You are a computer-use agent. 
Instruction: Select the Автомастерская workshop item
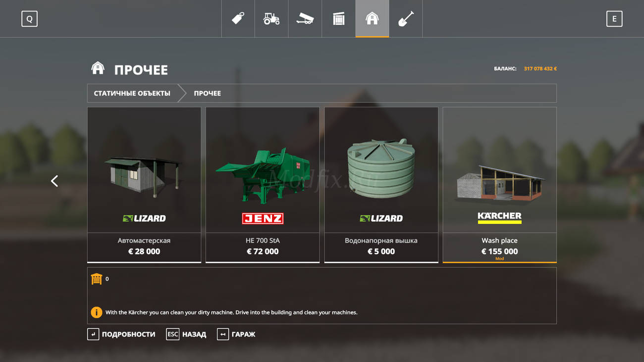click(x=144, y=185)
